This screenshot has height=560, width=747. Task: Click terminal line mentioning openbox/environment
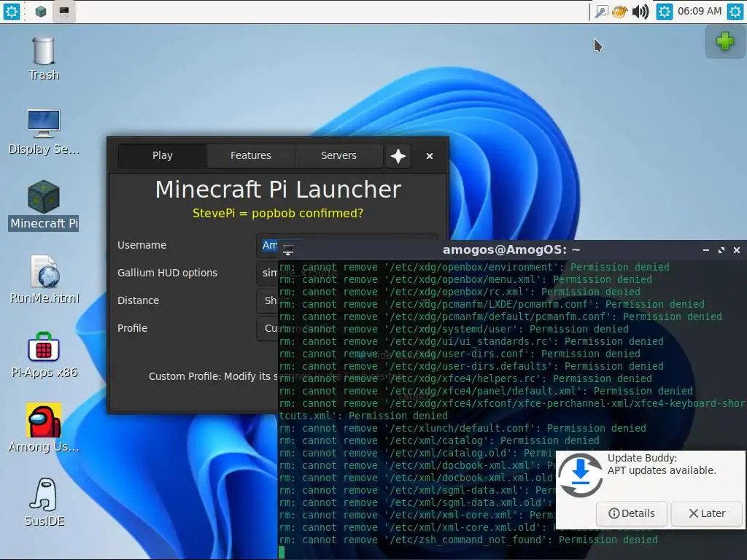[x=474, y=267]
